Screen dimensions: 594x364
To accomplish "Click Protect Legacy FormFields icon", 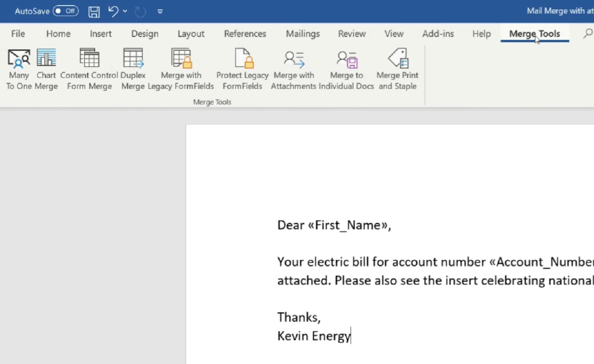I will click(x=242, y=69).
